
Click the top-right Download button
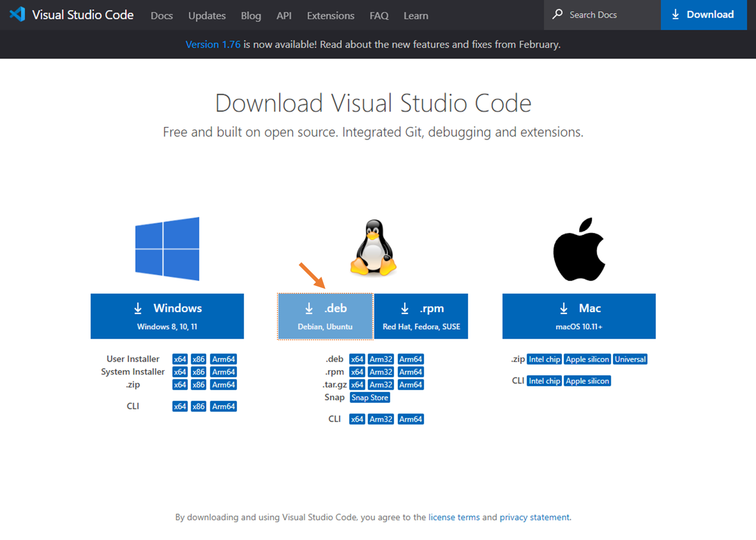pyautogui.click(x=704, y=15)
